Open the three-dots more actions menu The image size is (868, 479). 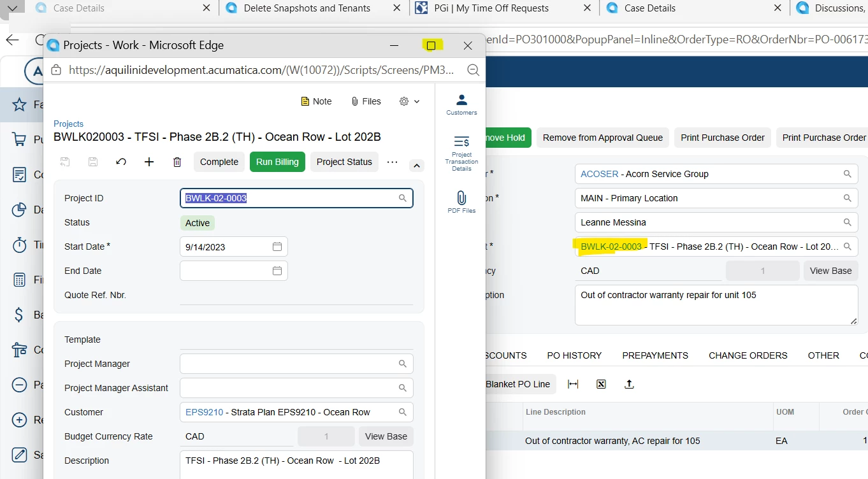[393, 162]
